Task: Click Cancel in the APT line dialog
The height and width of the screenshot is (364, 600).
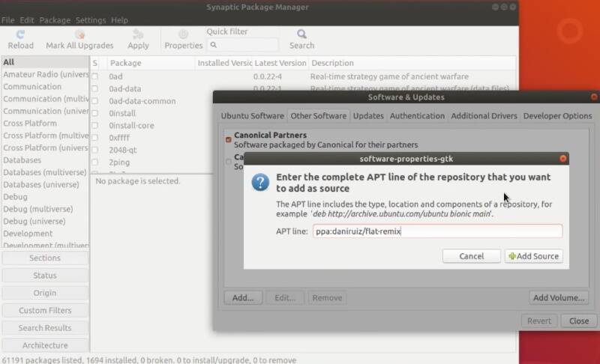Action: point(472,256)
